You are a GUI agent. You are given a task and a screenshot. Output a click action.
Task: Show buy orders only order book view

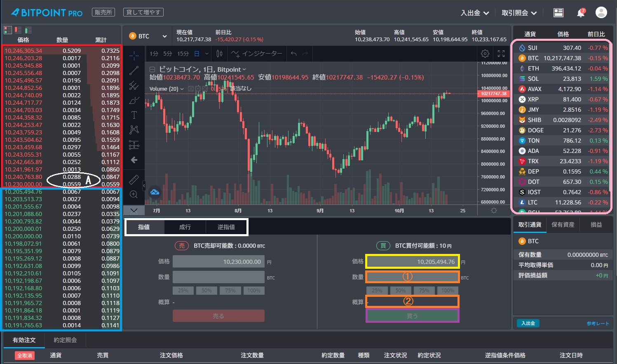click(28, 30)
